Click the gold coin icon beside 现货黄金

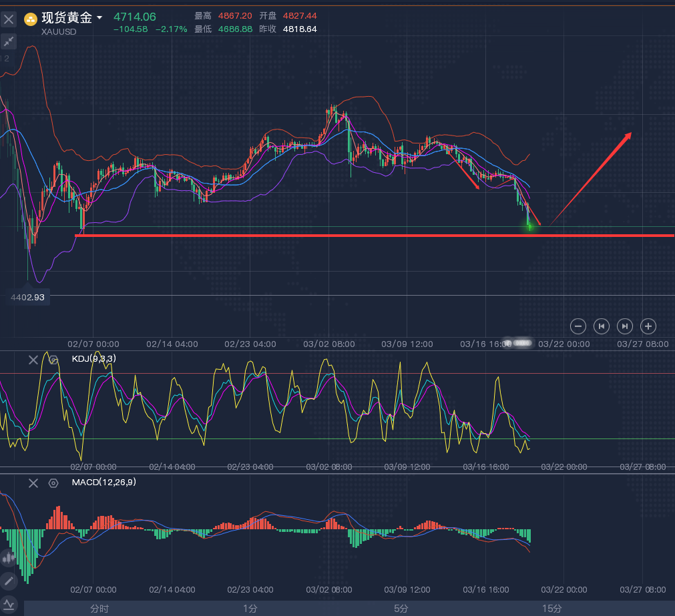tap(31, 19)
